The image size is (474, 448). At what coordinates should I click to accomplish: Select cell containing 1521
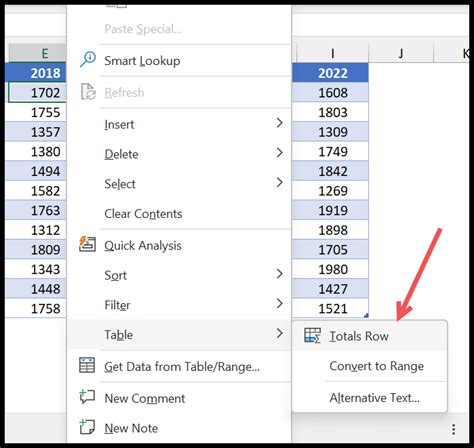[330, 308]
